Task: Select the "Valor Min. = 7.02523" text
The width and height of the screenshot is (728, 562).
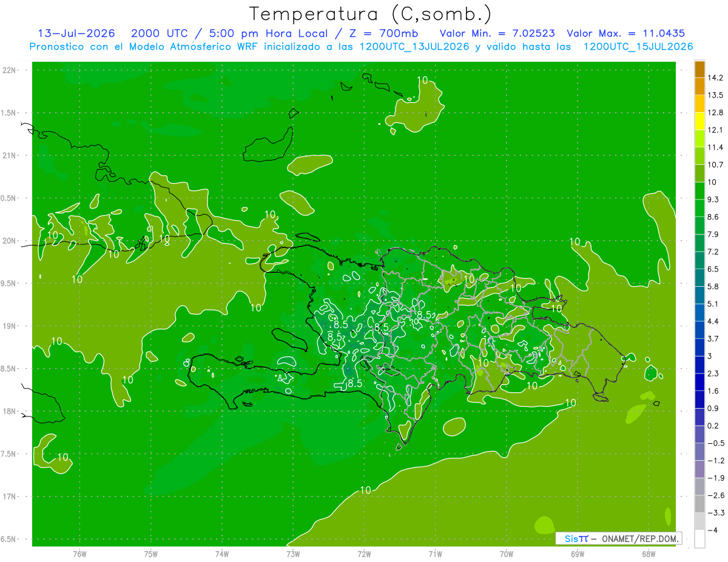Action: [x=497, y=33]
